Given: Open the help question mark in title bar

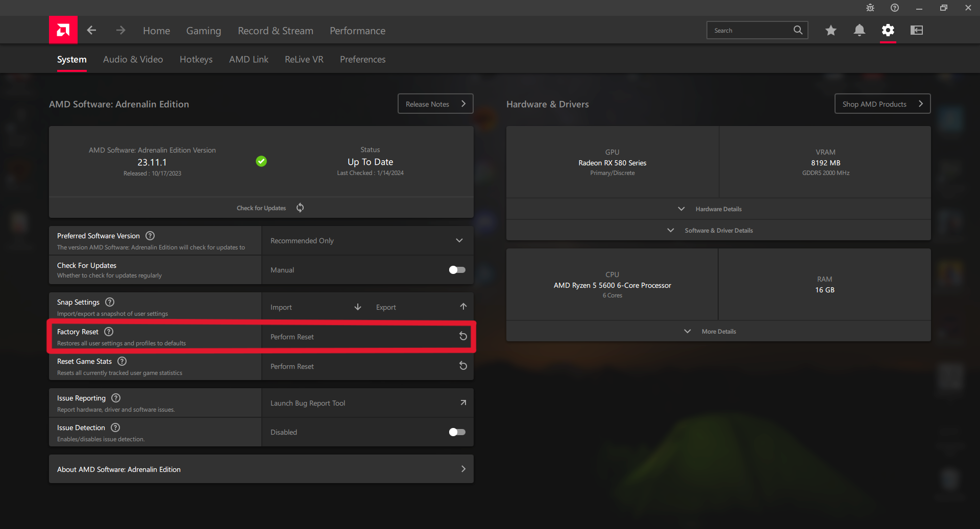Looking at the screenshot, I should (x=895, y=8).
